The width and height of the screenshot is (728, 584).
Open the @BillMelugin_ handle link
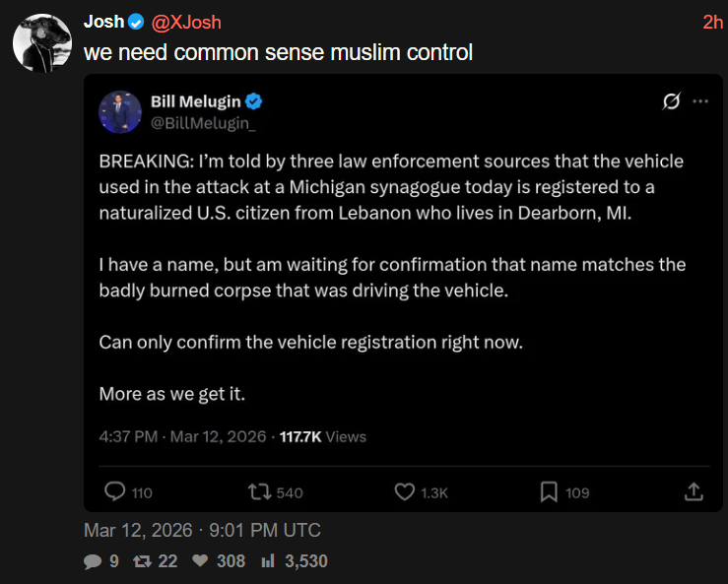(x=203, y=123)
